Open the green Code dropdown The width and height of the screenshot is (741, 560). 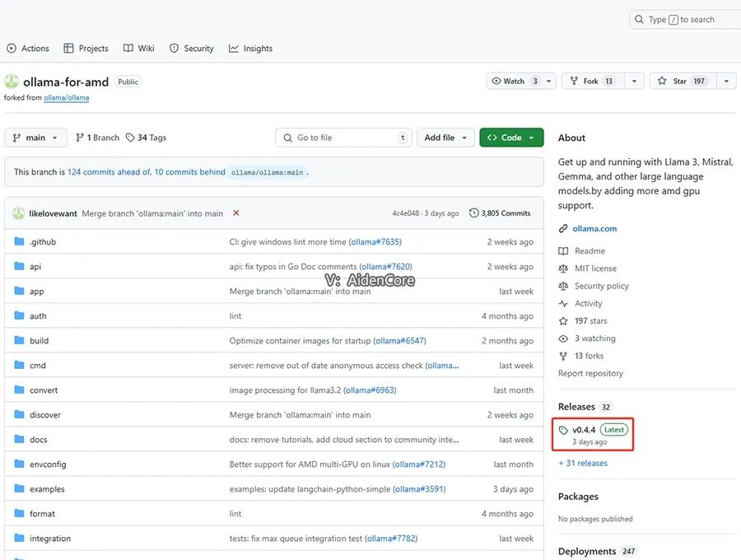pyautogui.click(x=511, y=138)
